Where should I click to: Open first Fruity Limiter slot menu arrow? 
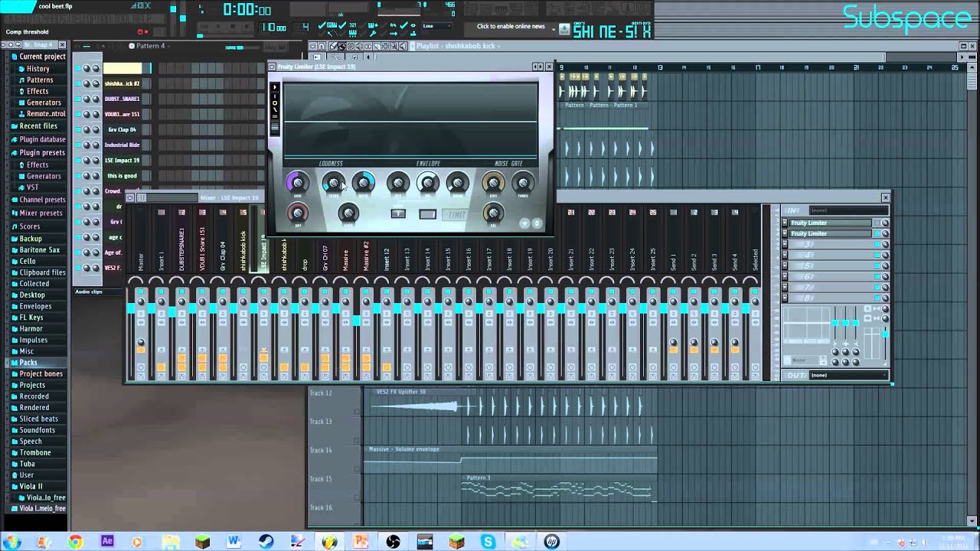click(x=785, y=223)
